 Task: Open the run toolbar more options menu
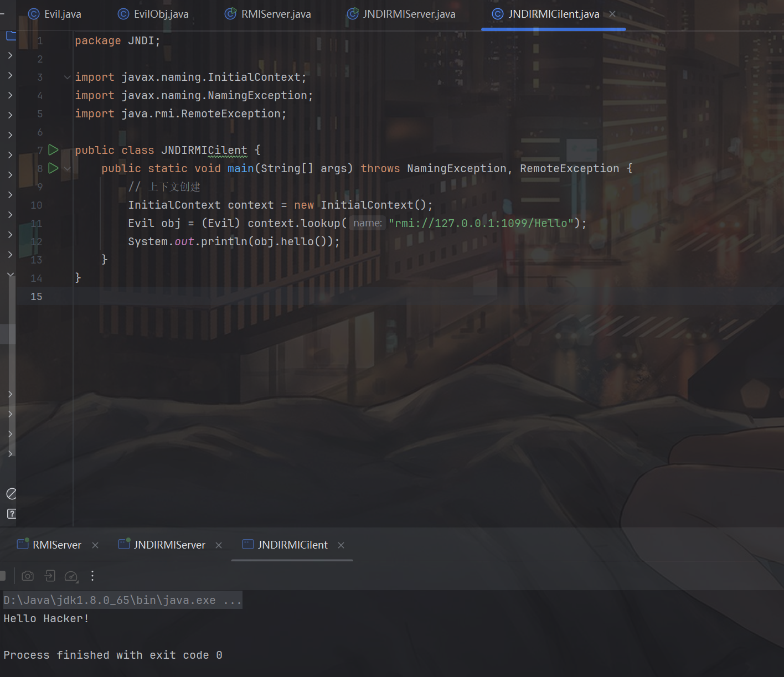[92, 576]
